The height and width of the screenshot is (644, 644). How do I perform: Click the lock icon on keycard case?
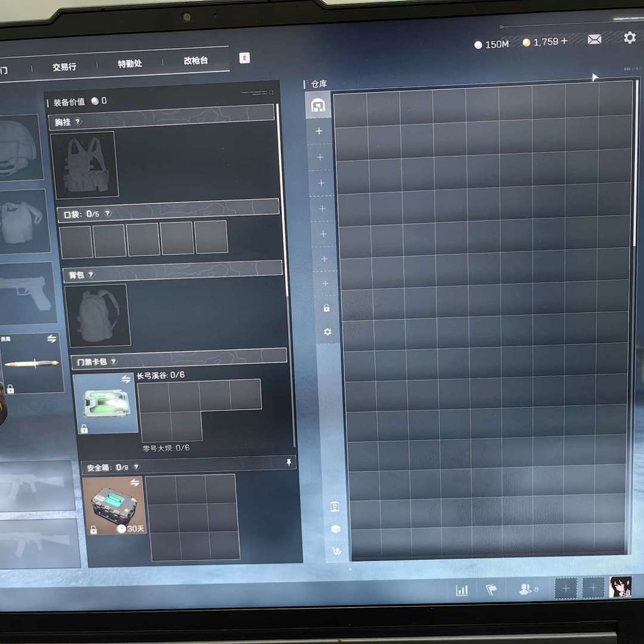click(84, 428)
